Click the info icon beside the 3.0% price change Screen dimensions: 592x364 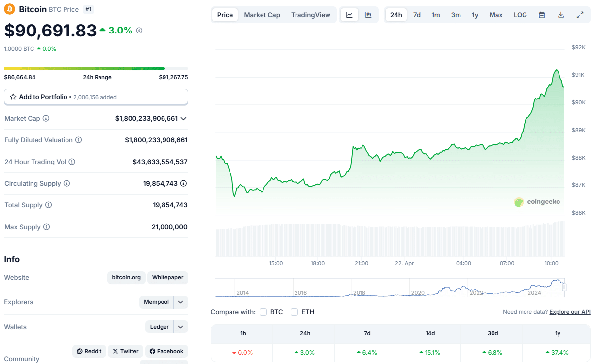pos(139,31)
